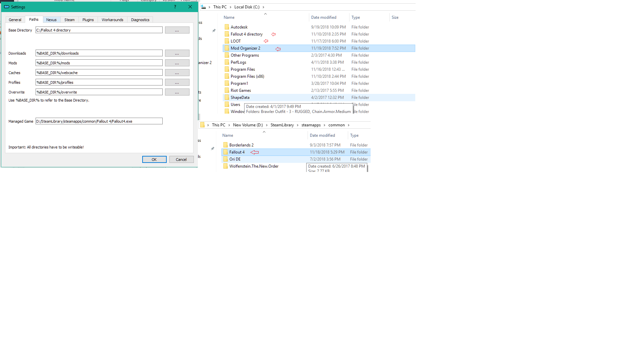Click the folder icon in D: address bar

click(202, 125)
